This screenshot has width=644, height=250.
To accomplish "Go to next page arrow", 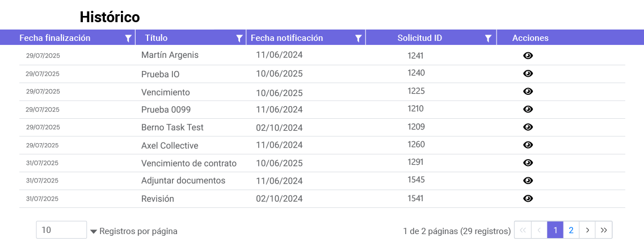I will tap(587, 230).
